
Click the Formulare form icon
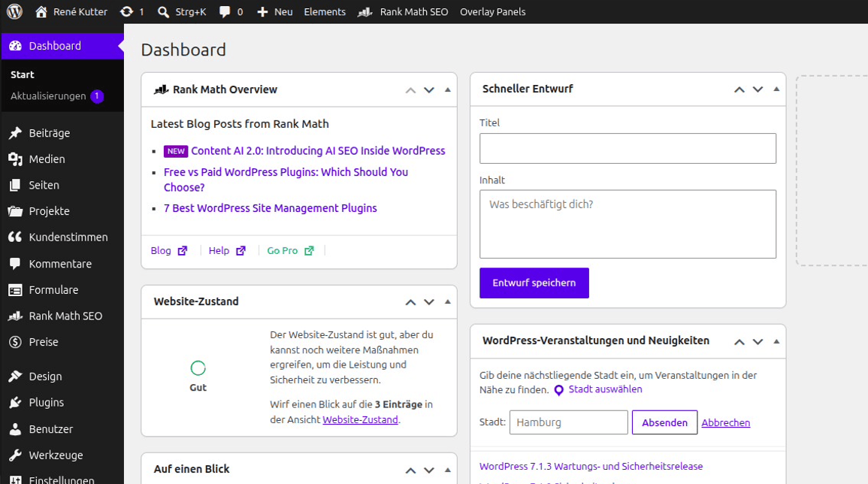16,289
